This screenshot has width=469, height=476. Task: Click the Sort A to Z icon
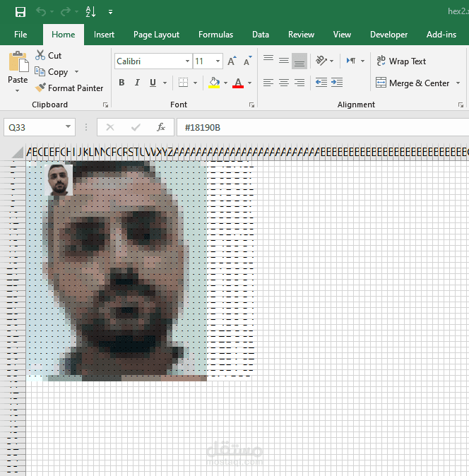tap(90, 12)
